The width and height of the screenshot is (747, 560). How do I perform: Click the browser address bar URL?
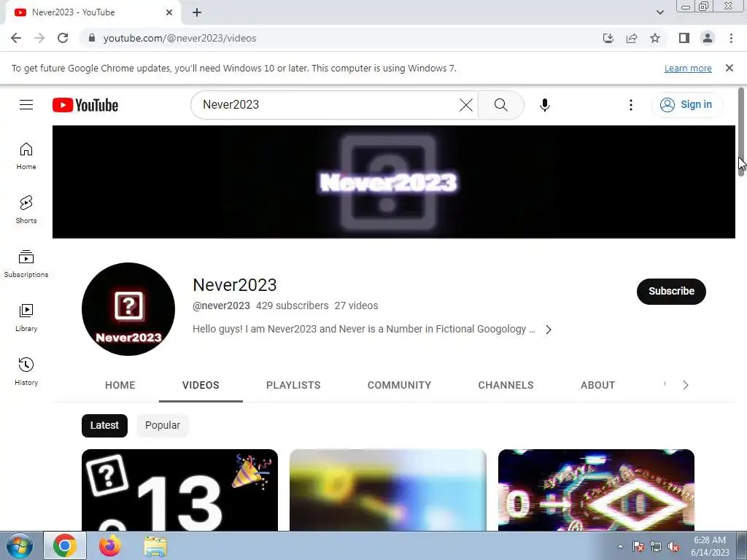(179, 38)
